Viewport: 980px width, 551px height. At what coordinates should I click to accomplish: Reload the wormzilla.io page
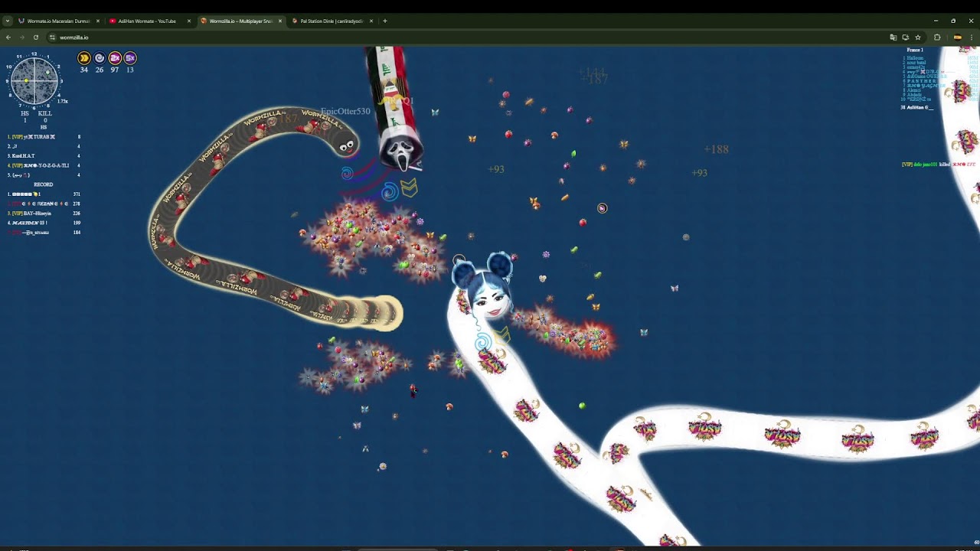pos(35,37)
